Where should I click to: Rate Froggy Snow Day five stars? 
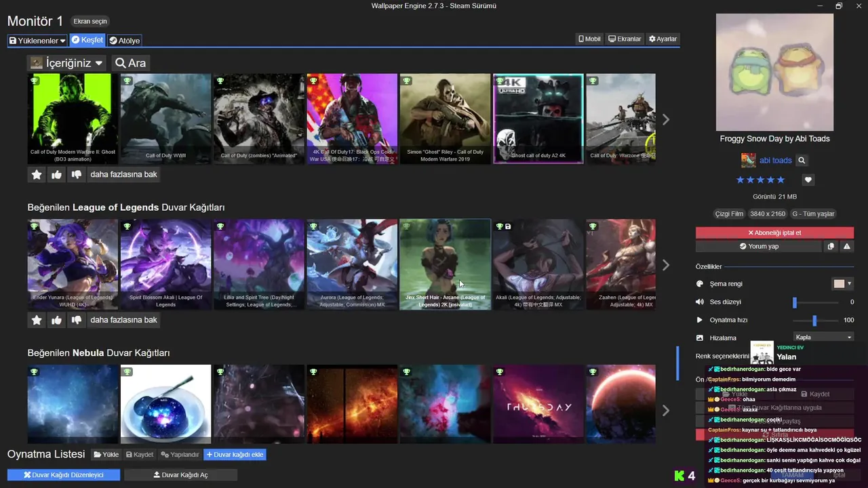click(781, 180)
